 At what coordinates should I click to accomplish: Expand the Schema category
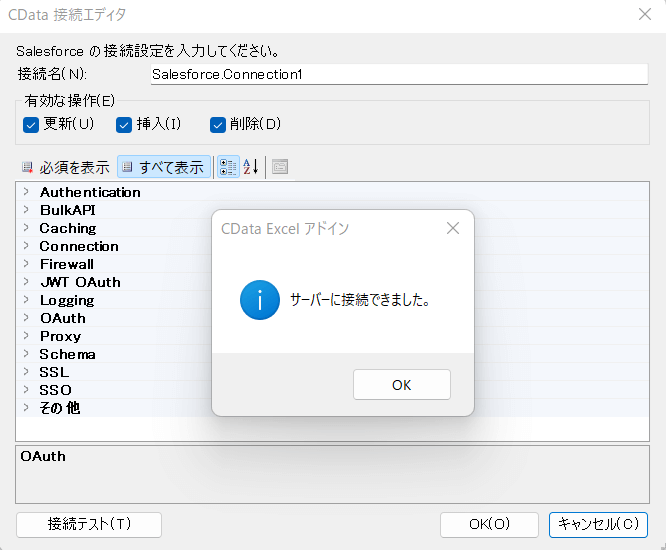click(26, 354)
